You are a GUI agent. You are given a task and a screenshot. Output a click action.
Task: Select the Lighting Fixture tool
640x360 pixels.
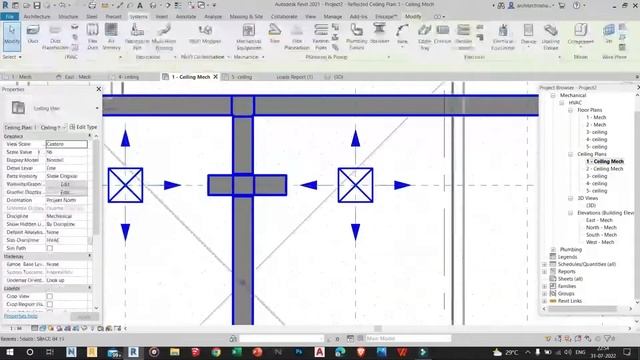tap(550, 37)
